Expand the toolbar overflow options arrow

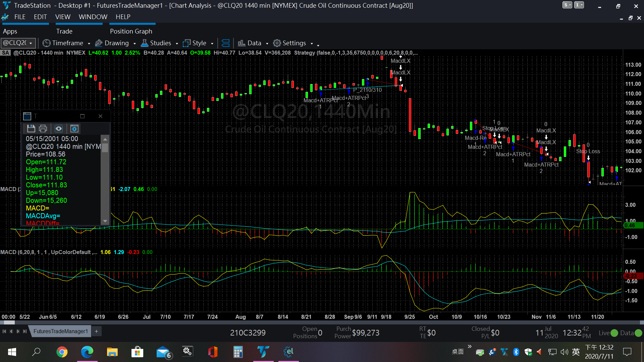point(318,45)
